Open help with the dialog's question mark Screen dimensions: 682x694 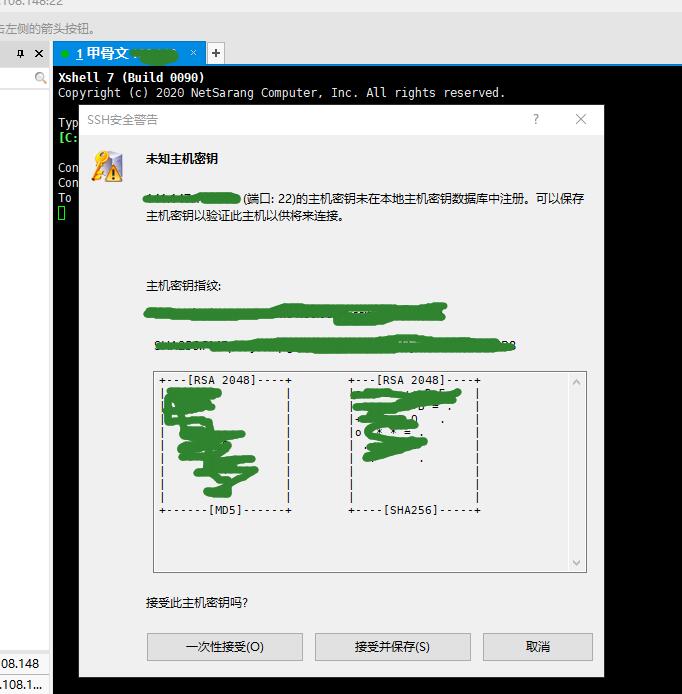click(536, 119)
